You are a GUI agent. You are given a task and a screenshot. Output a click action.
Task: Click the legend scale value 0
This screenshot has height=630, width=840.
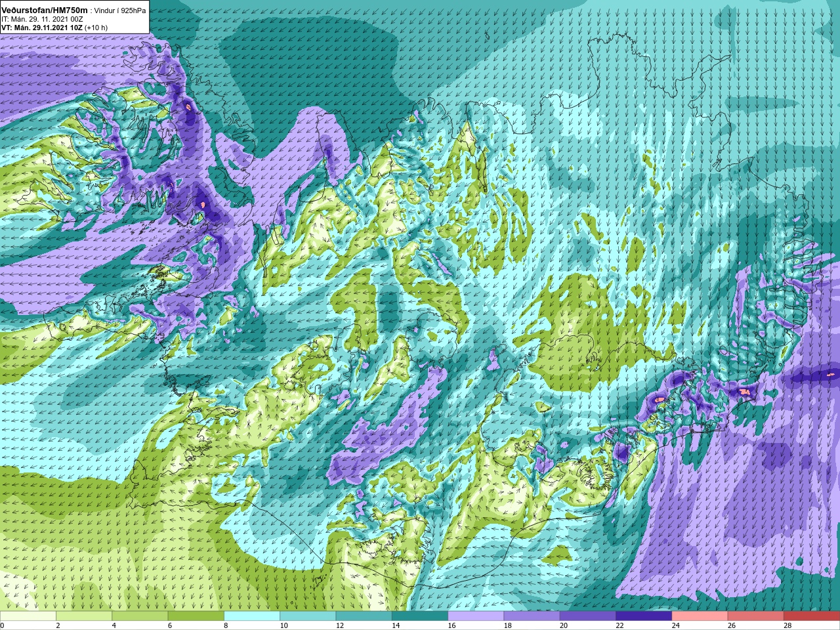click(x=3, y=625)
